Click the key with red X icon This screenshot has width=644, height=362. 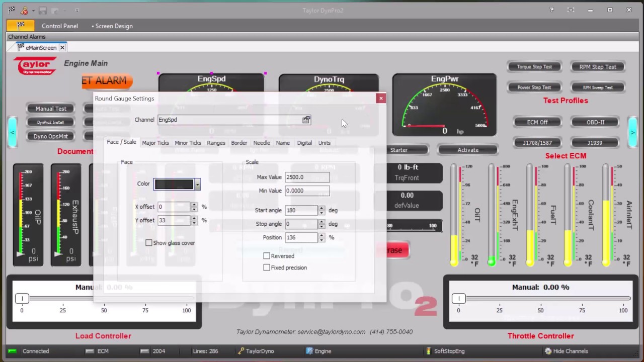tap(24, 10)
